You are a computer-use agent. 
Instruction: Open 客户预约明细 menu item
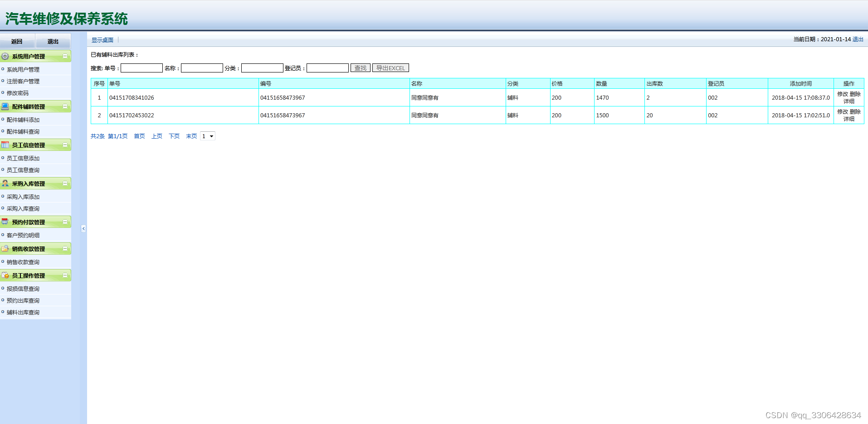[x=23, y=235]
